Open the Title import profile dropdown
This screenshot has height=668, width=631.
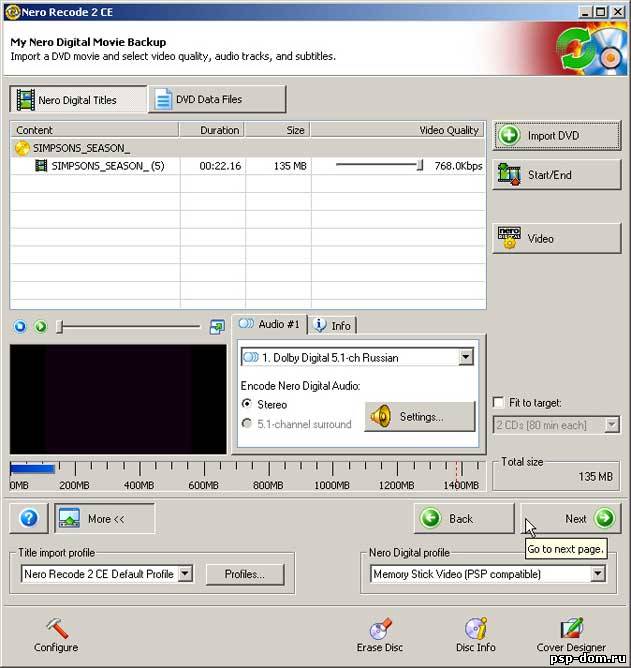[184, 574]
